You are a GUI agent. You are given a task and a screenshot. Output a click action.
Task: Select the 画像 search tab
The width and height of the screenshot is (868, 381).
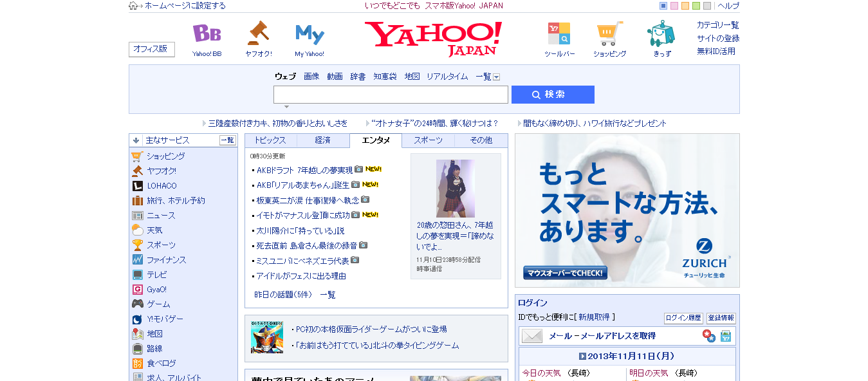coord(311,77)
